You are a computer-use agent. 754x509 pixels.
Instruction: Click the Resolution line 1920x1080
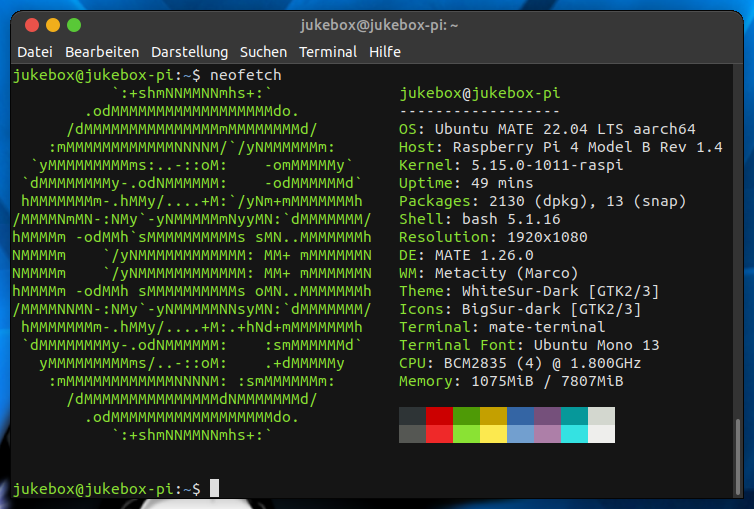click(x=493, y=237)
